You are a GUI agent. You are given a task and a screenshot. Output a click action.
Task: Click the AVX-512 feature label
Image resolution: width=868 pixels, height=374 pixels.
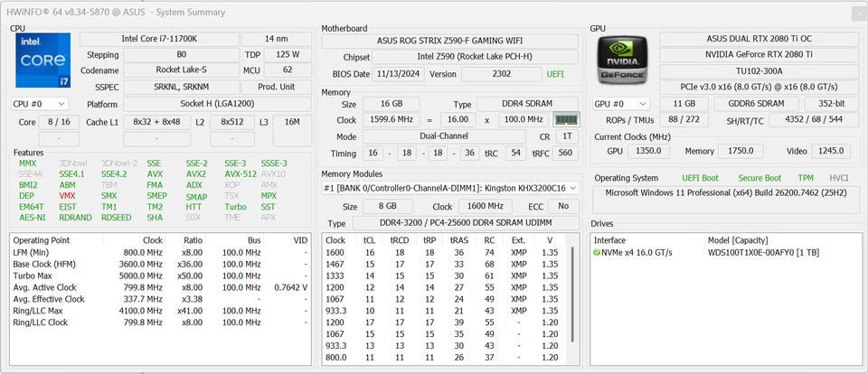[240, 174]
